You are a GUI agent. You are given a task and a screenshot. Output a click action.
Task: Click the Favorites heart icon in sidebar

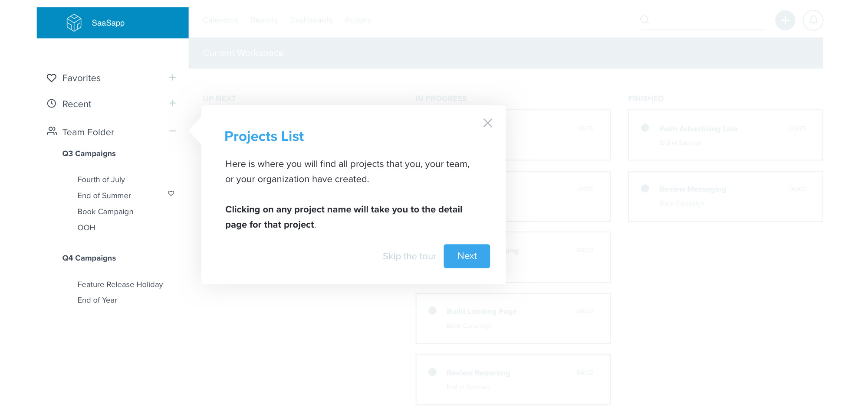[x=52, y=78]
